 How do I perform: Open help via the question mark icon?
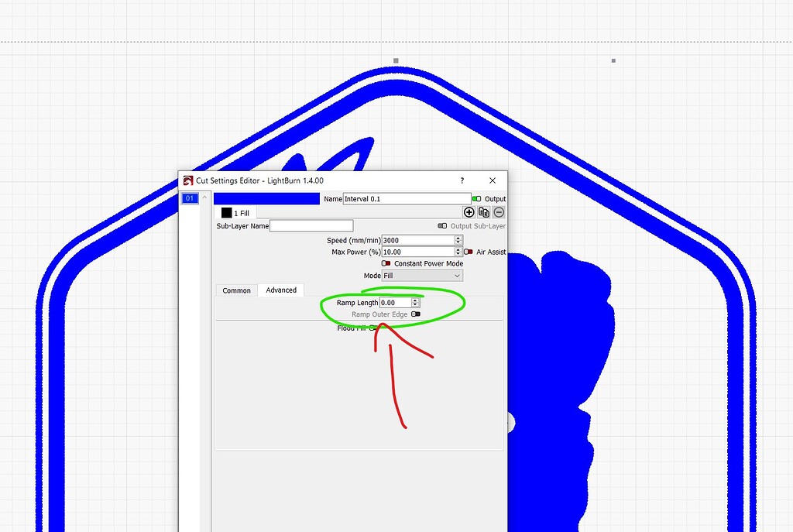462,180
